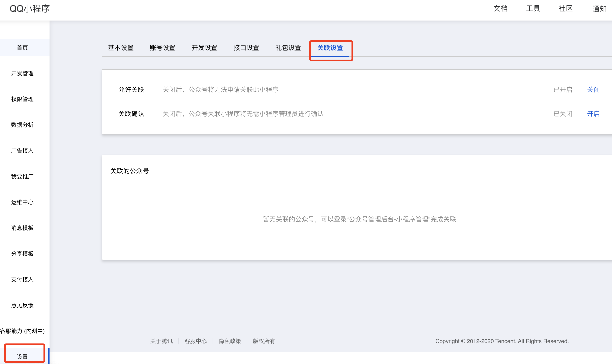Open the 隐私政策 footer link
This screenshot has width=612, height=364.
pyautogui.click(x=230, y=341)
